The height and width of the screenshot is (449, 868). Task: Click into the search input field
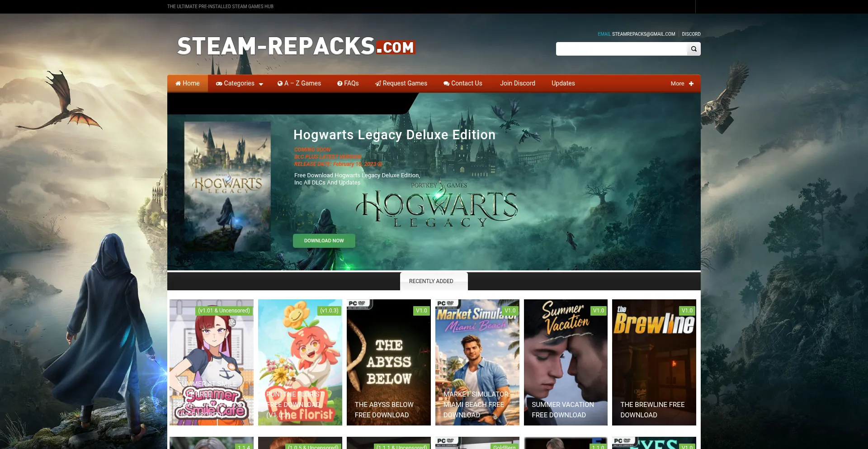tap(622, 49)
